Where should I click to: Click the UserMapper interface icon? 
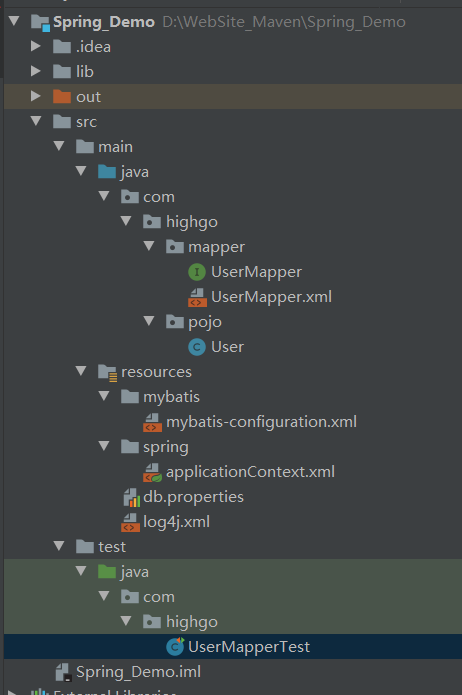coord(197,272)
